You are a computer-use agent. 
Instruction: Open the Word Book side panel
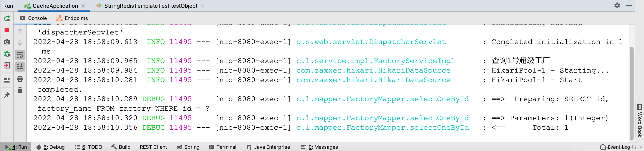(639, 121)
